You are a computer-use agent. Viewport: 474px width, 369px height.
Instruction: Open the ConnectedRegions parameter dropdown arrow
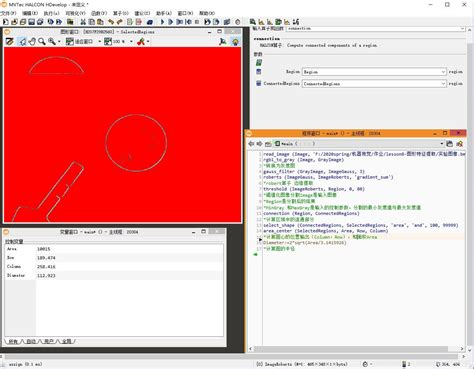(x=443, y=84)
